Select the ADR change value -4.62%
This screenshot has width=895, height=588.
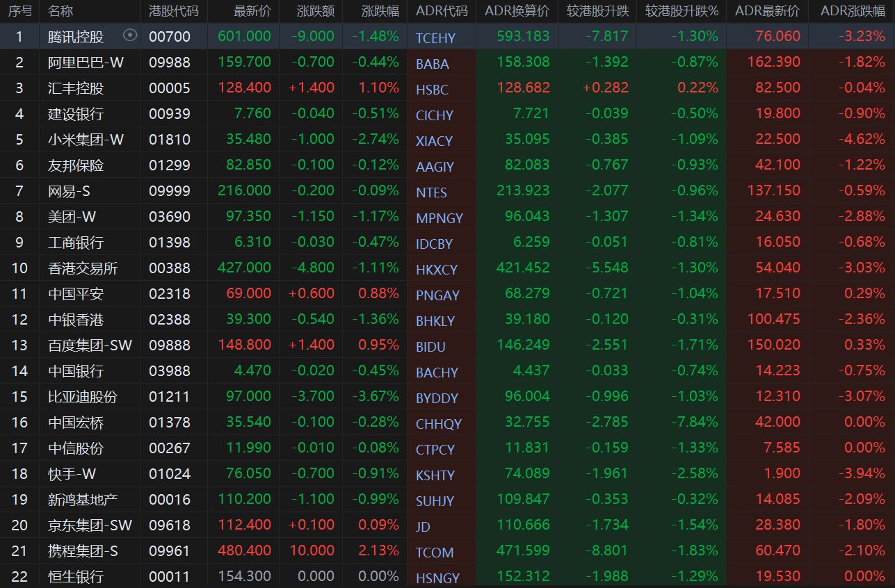[x=861, y=140]
